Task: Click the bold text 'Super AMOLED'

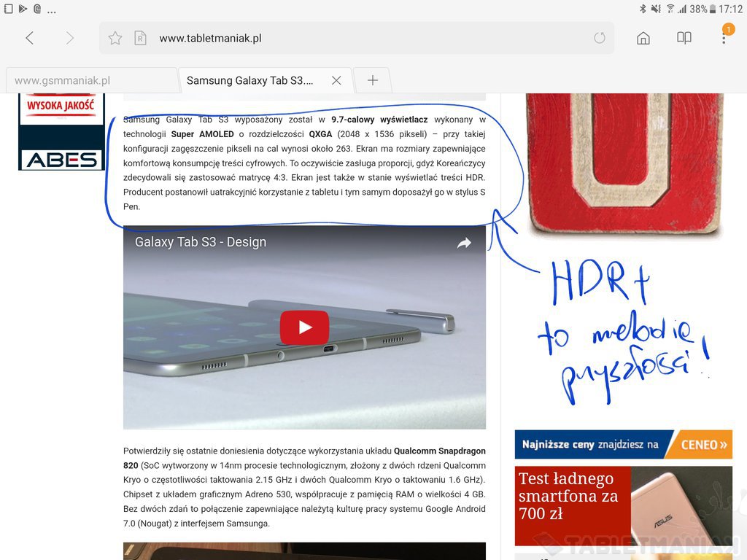Action: tap(203, 134)
